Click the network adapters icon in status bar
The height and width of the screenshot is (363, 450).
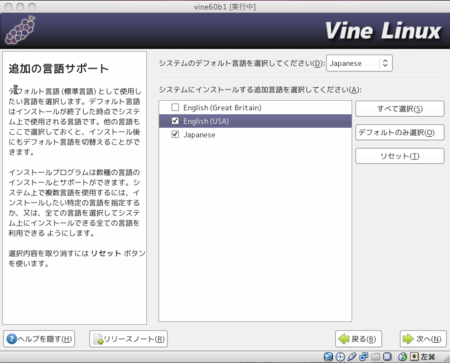(364, 356)
